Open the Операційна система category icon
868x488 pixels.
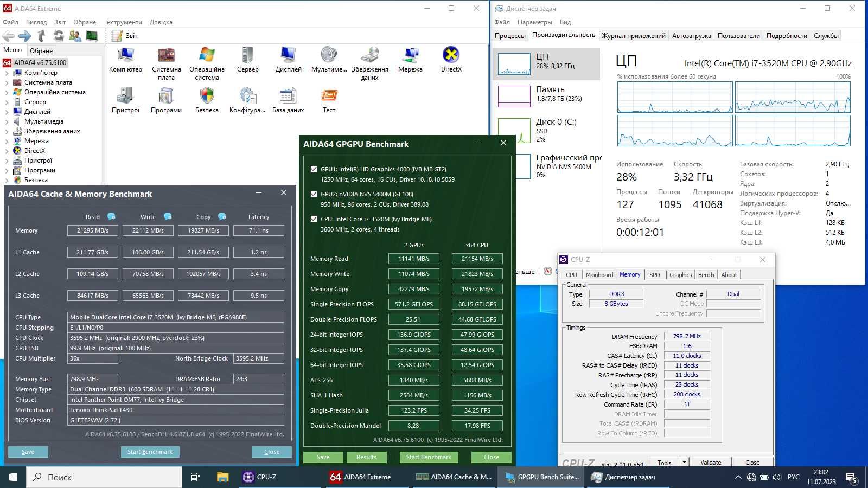click(207, 63)
